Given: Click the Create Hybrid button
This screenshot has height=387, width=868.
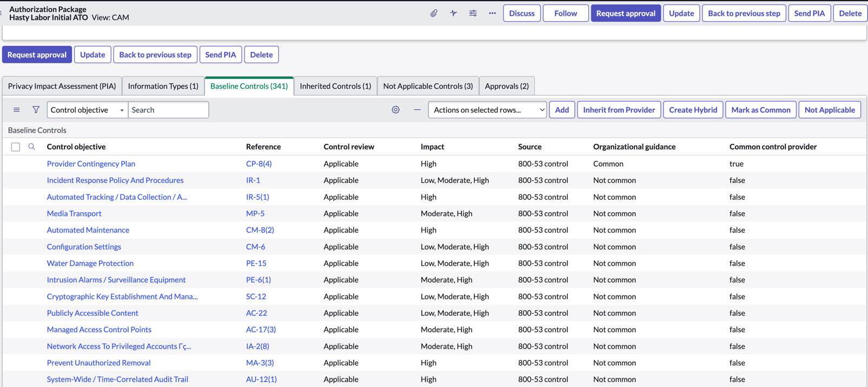Looking at the screenshot, I should pos(693,110).
